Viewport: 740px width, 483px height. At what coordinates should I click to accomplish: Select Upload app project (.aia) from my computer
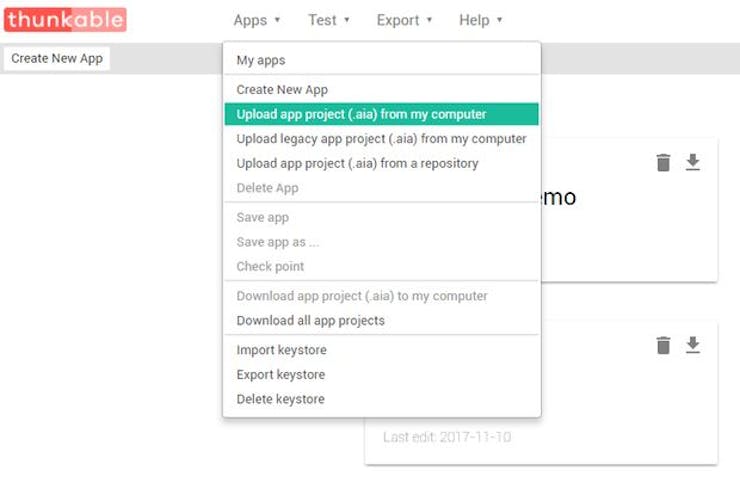[x=361, y=114]
